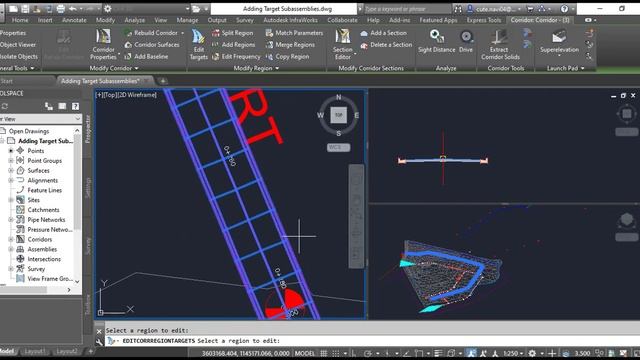Choose Add Regions
Viewport: 640px width, 360px height.
pyautogui.click(x=233, y=44)
